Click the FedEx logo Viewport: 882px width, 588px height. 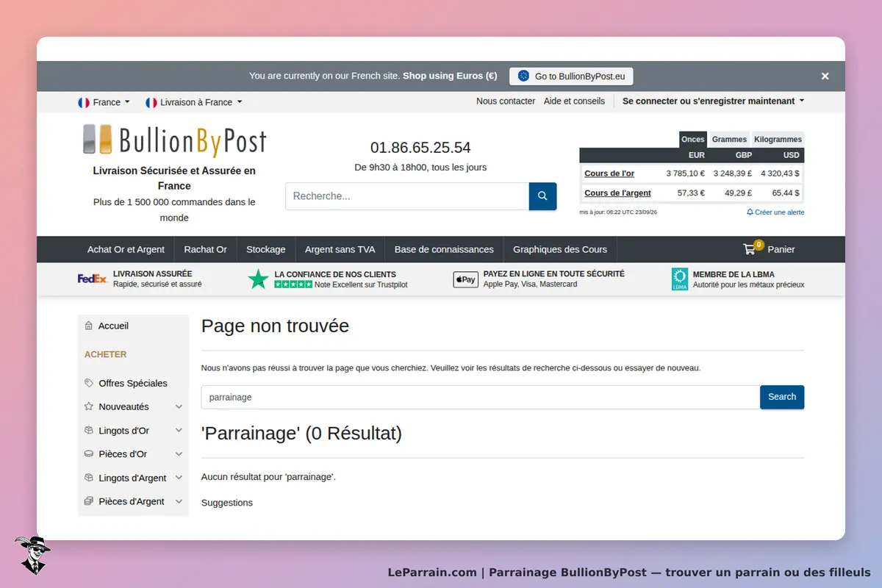tap(93, 279)
